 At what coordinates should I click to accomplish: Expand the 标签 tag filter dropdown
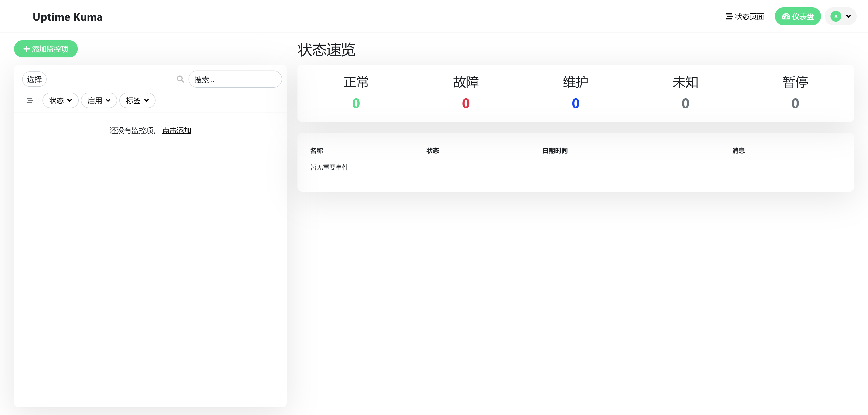pos(137,100)
